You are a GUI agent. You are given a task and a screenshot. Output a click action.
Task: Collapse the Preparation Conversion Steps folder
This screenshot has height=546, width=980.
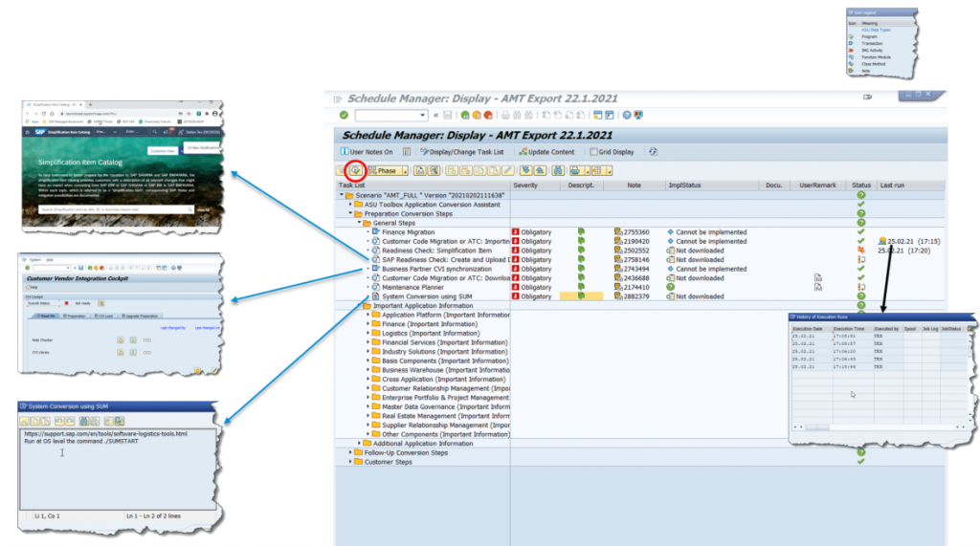350,213
